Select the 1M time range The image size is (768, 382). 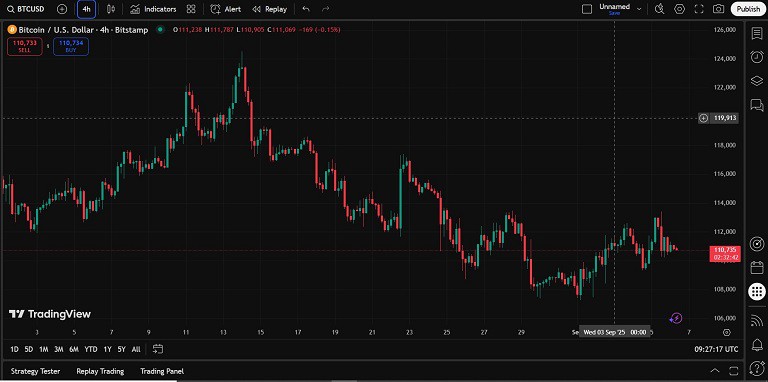pos(44,349)
